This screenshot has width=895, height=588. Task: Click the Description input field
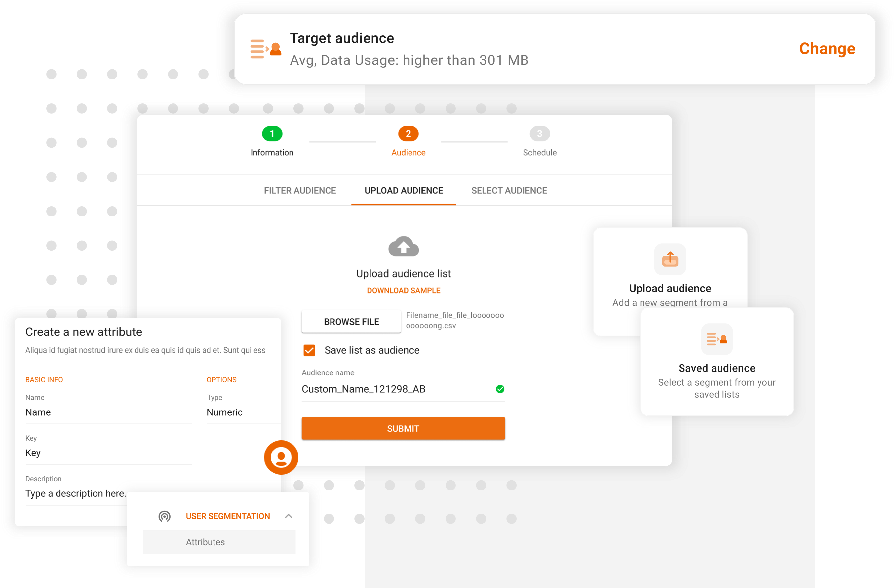point(76,493)
